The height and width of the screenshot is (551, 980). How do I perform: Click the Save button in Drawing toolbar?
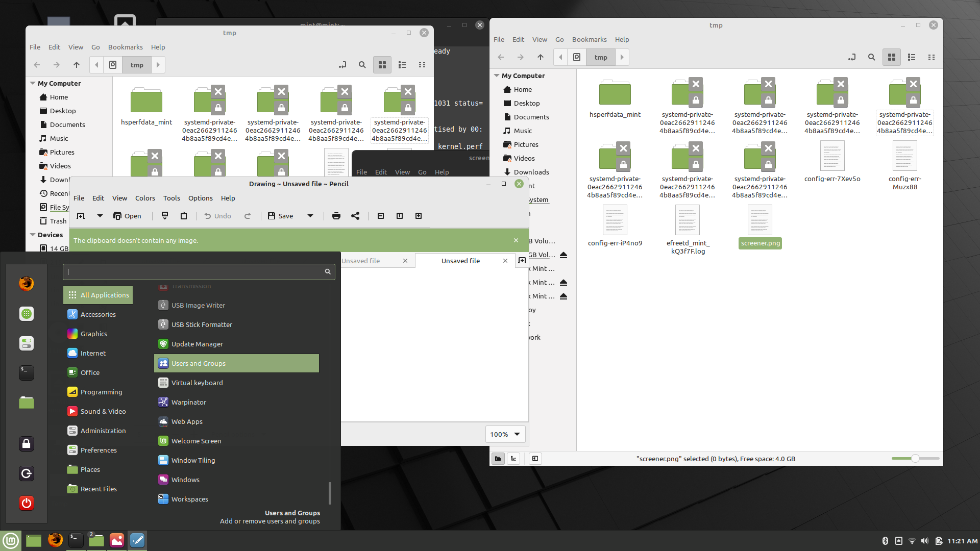pos(281,216)
